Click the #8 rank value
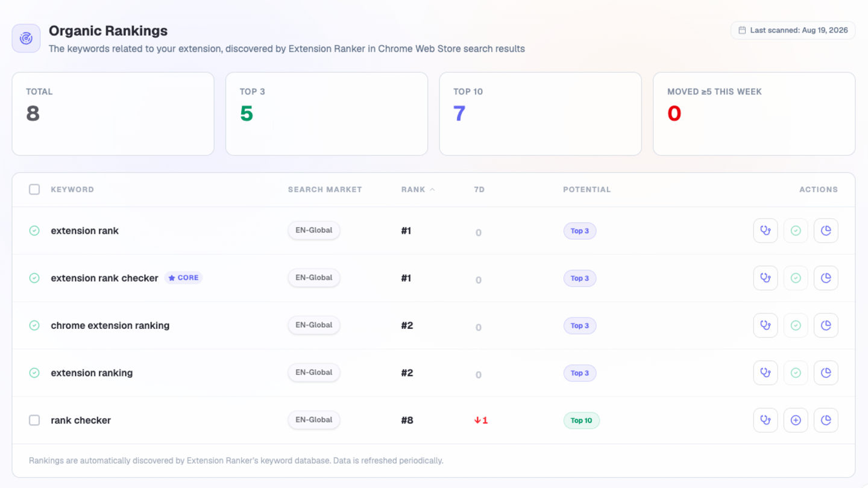 [x=407, y=421]
